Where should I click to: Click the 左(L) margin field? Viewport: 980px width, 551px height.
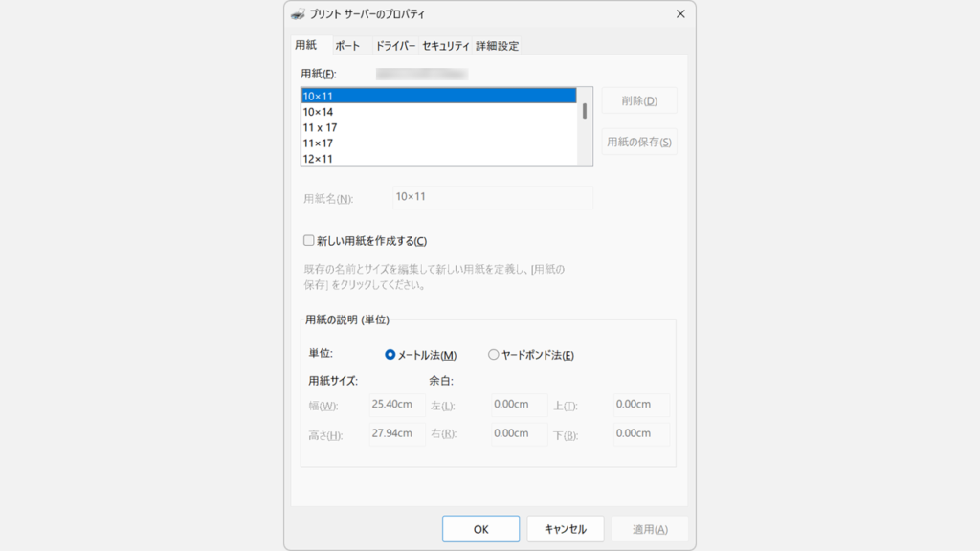pyautogui.click(x=520, y=405)
